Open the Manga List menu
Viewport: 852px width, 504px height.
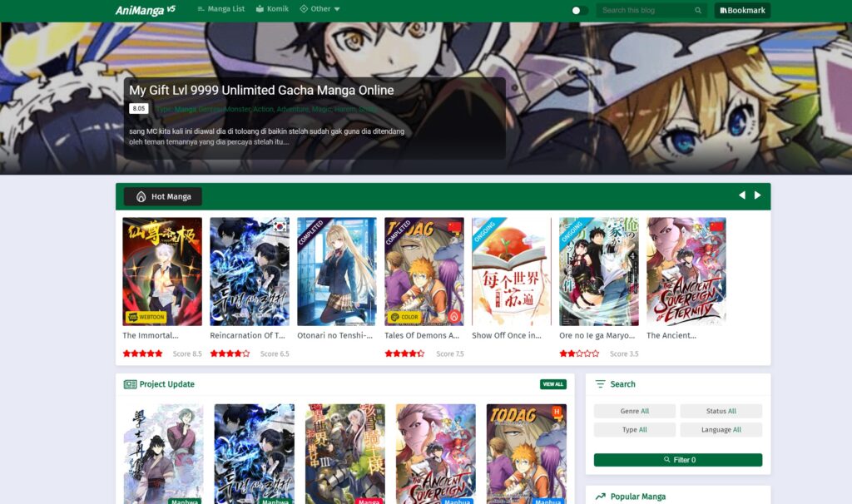(221, 9)
